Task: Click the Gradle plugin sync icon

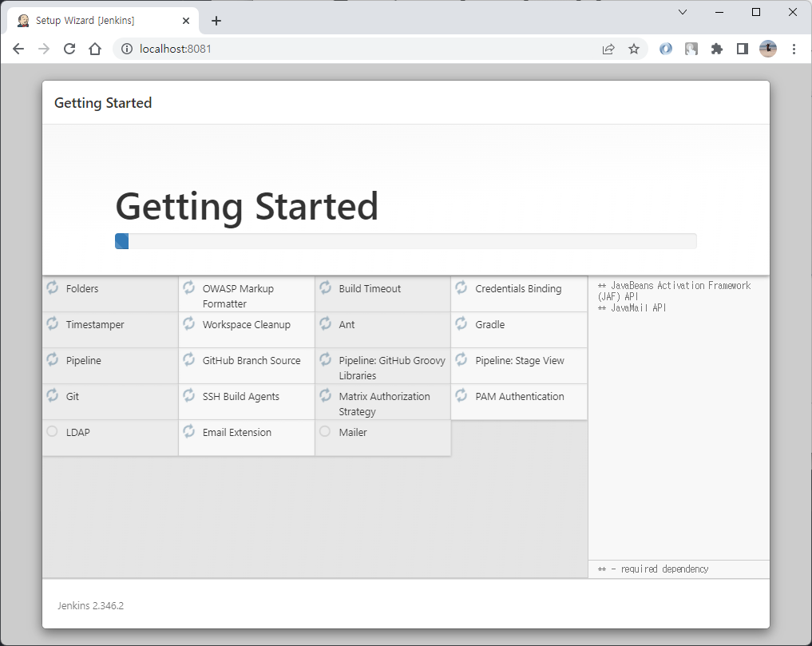Action: pos(461,323)
